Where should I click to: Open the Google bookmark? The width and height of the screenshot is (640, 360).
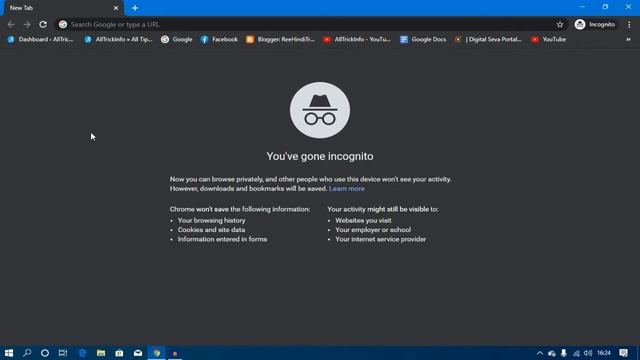tap(177, 39)
